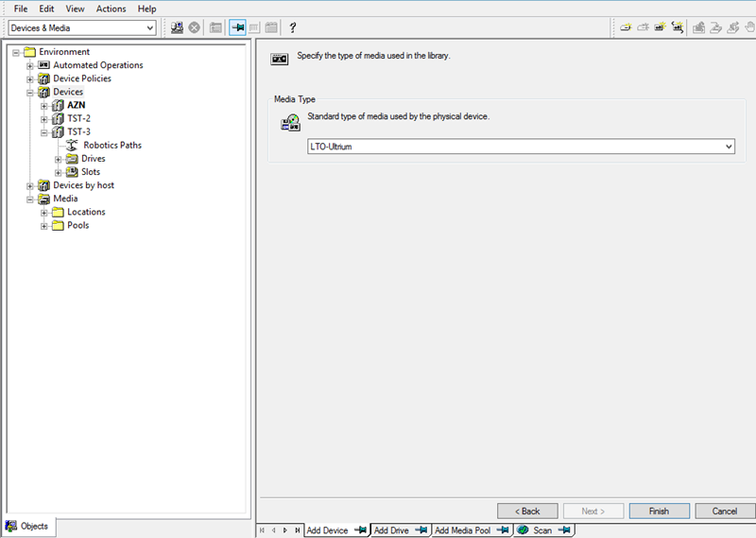Click the Help question mark toolbar icon
Viewport: 756px width, 538px height.
293,28
